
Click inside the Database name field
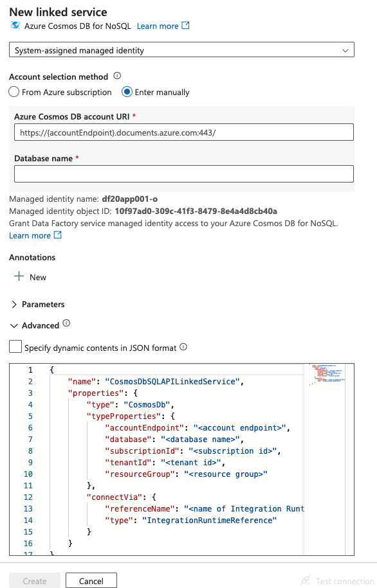pos(183,174)
